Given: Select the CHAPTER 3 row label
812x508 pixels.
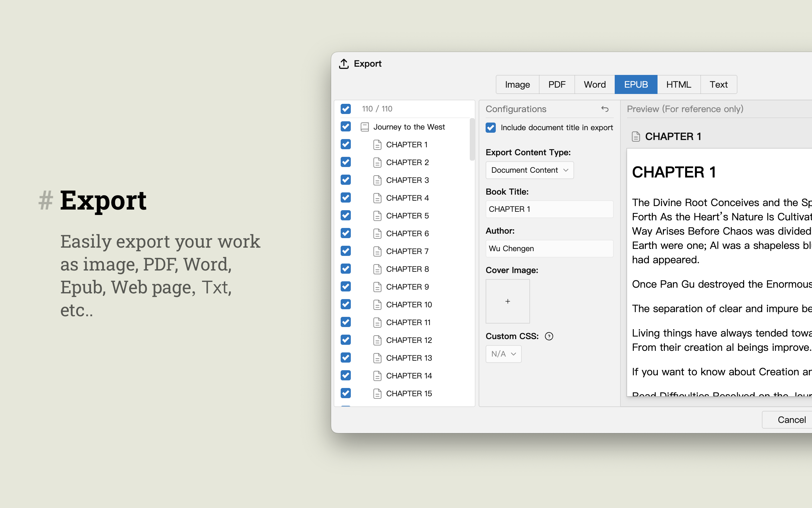Looking at the screenshot, I should 407,180.
